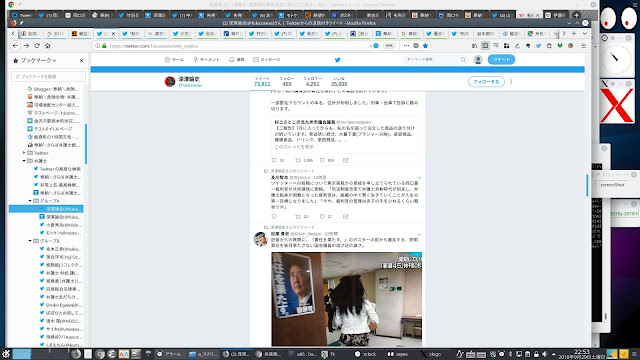The width and height of the screenshot is (640, 360).
Task: Close the active Firefox Twitter tab
Action: click(x=113, y=33)
